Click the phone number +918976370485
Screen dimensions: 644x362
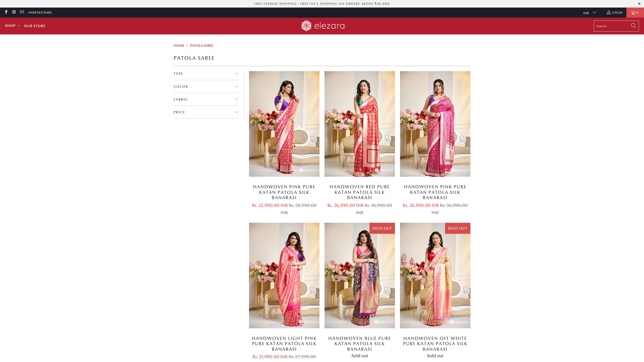39,12
